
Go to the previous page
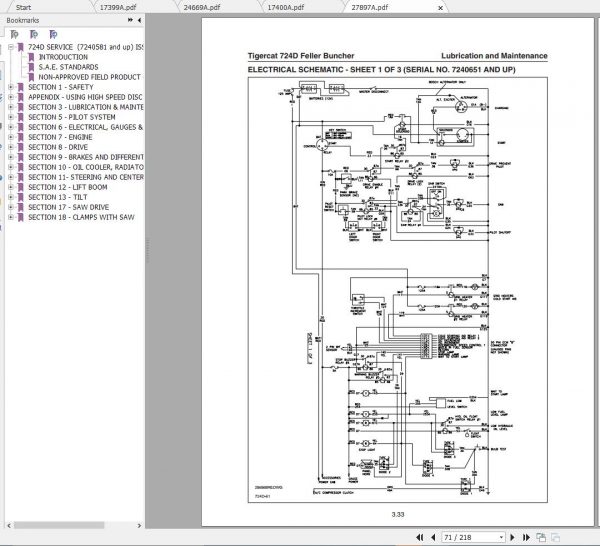point(433,537)
